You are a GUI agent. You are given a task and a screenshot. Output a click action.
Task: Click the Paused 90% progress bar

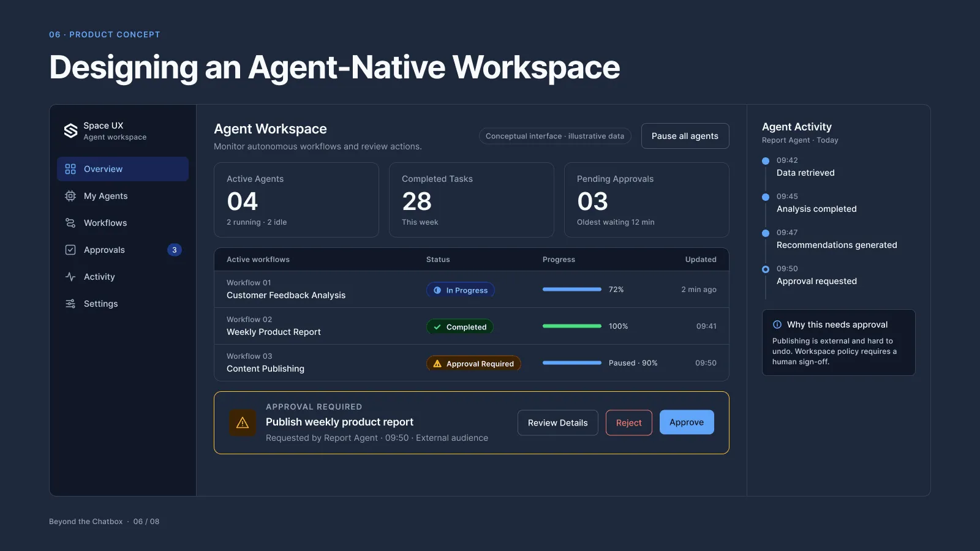coord(572,363)
